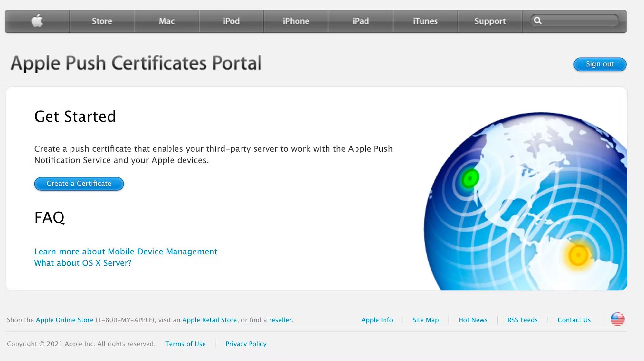Click the Get Started heading
The width and height of the screenshot is (644, 361).
tap(75, 116)
